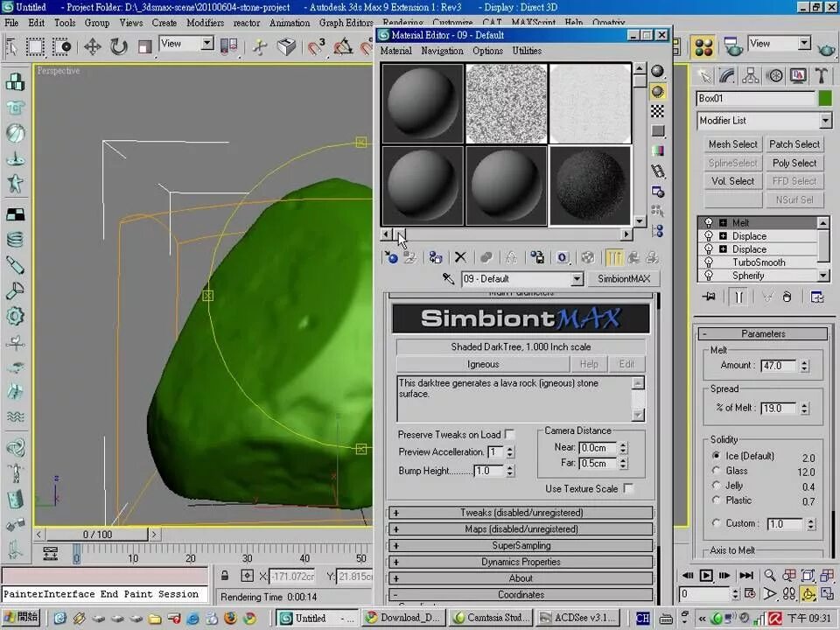Enable Preserve Tweaks on Load checkbox

tap(509, 434)
